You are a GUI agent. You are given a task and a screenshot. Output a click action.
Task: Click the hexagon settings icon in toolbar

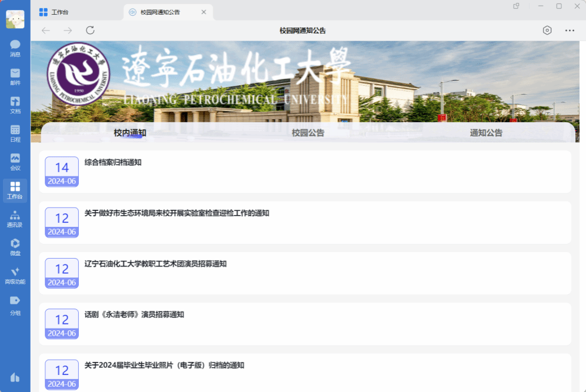[547, 31]
